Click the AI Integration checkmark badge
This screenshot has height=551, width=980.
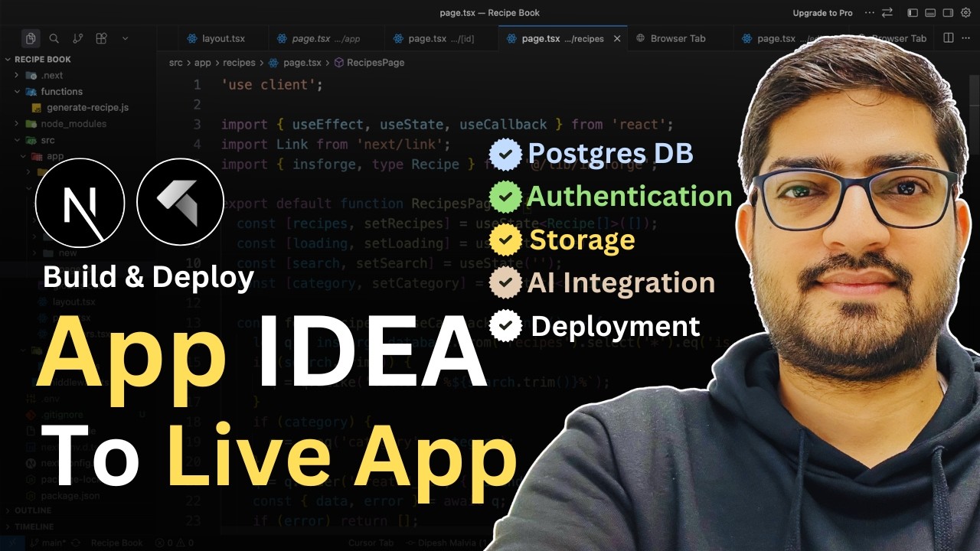(505, 282)
